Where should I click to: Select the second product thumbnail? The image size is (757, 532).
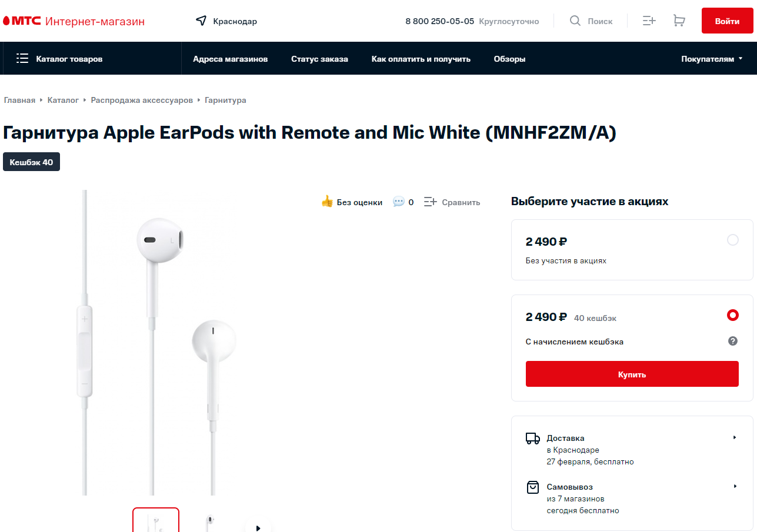[x=210, y=521]
